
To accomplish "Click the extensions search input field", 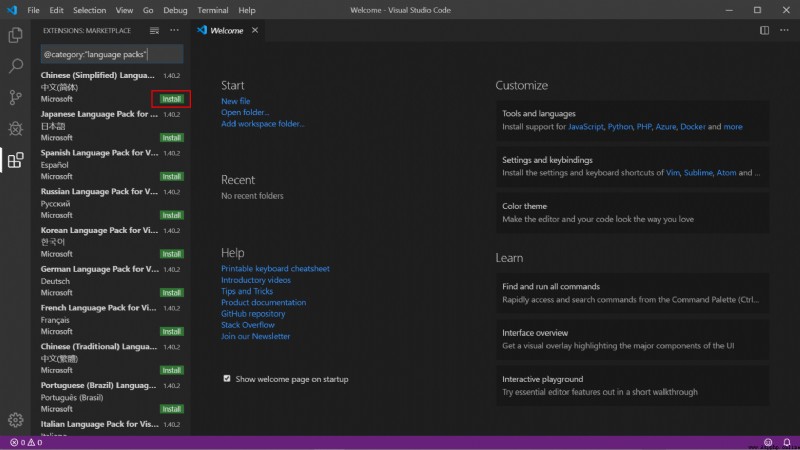I will pyautogui.click(x=112, y=54).
